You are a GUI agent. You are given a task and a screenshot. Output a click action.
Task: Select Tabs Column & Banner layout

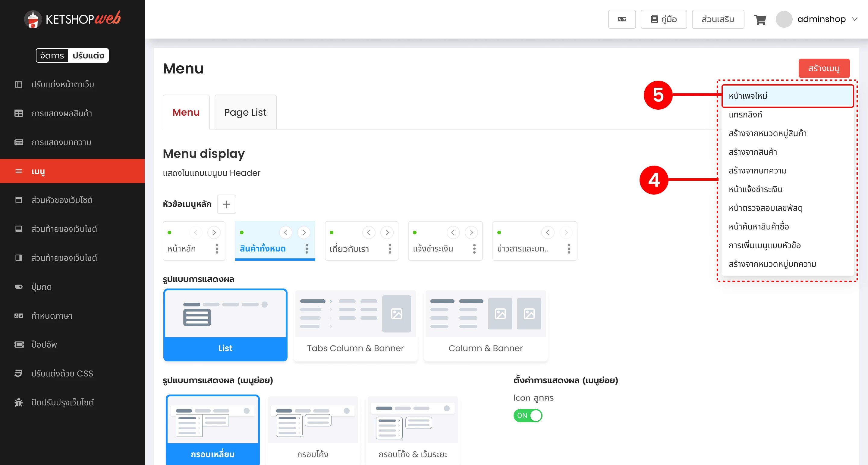coord(356,325)
